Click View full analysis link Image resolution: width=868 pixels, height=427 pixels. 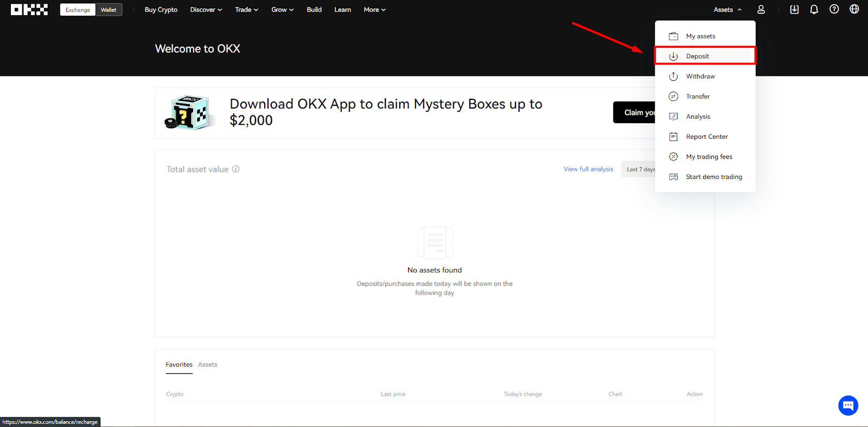589,169
